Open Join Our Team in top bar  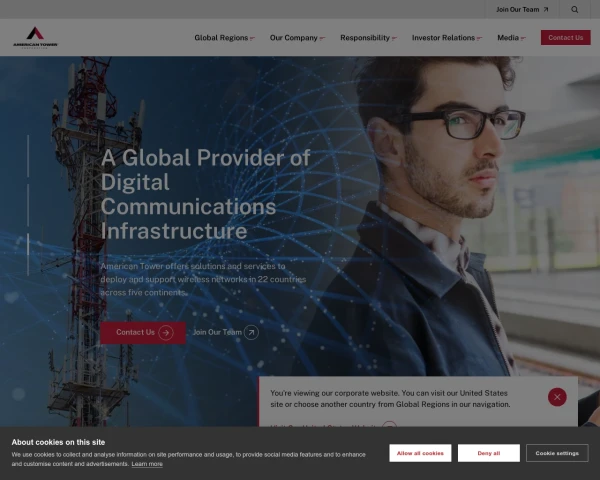click(522, 10)
